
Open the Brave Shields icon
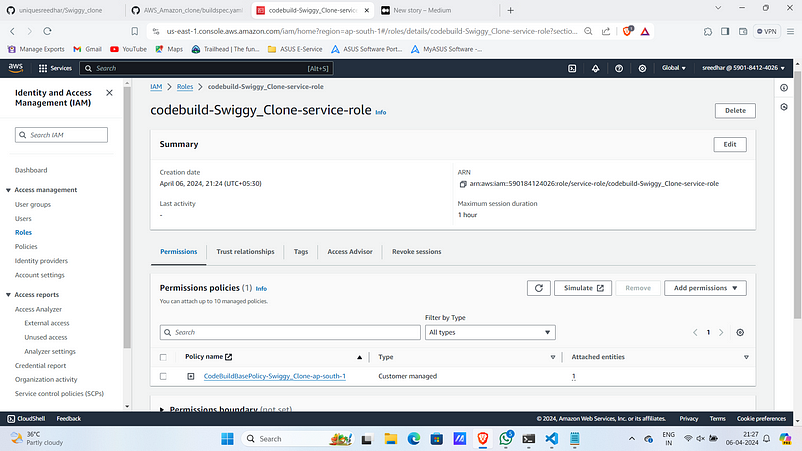click(x=628, y=31)
